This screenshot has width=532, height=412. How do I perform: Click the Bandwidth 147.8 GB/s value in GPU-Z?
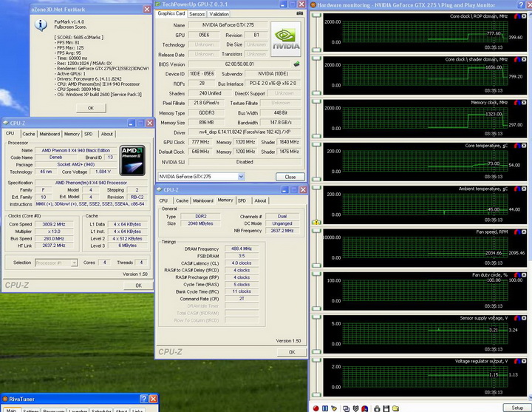click(281, 122)
